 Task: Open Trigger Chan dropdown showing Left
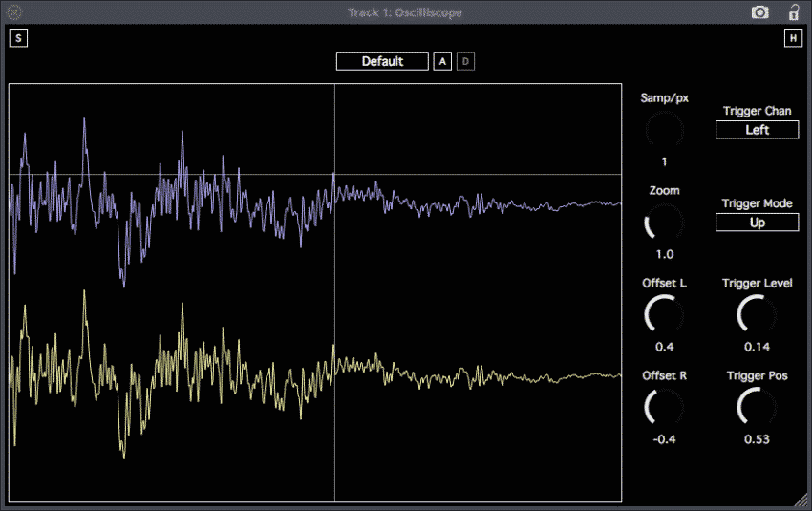click(757, 130)
